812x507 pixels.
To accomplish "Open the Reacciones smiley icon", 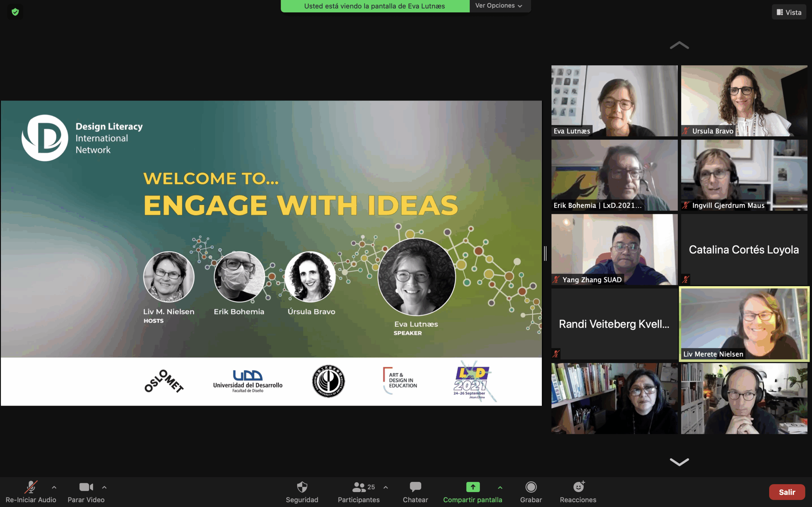I will tap(578, 487).
